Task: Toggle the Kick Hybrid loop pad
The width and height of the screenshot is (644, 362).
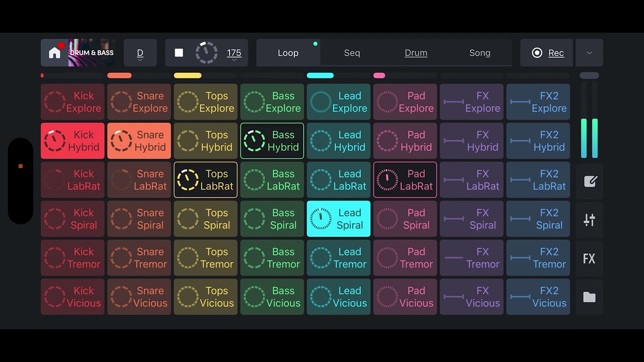Action: click(x=72, y=141)
